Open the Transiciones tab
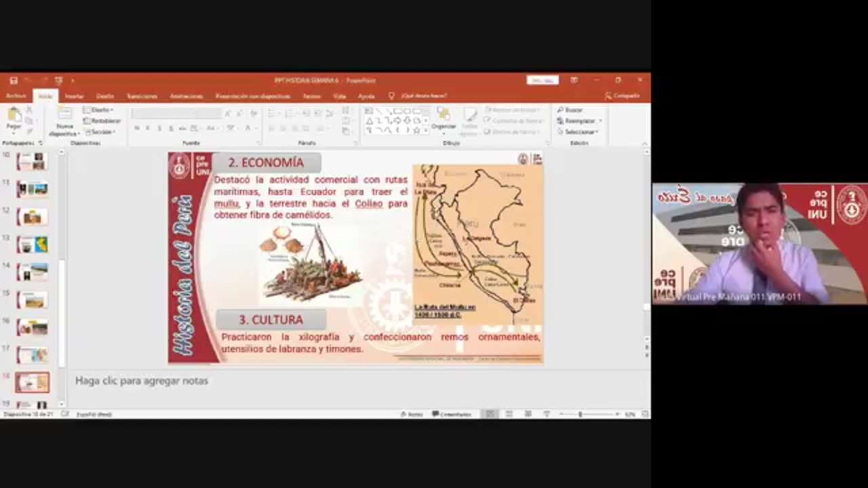 142,96
